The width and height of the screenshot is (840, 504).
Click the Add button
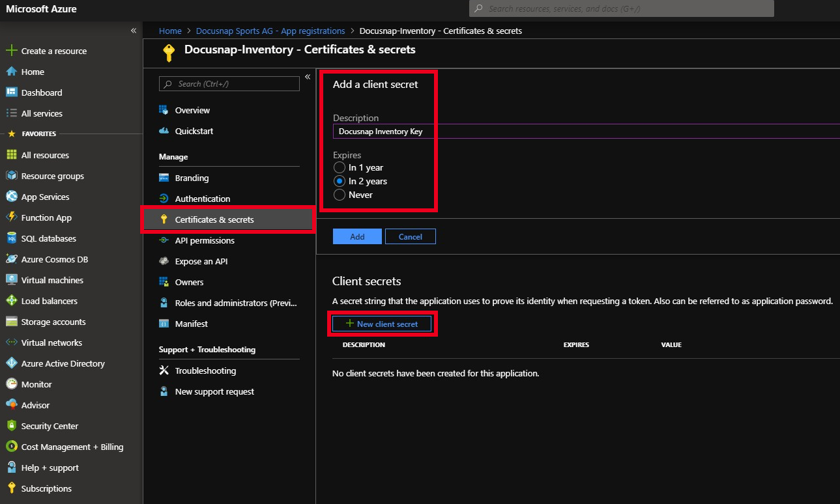tap(357, 236)
